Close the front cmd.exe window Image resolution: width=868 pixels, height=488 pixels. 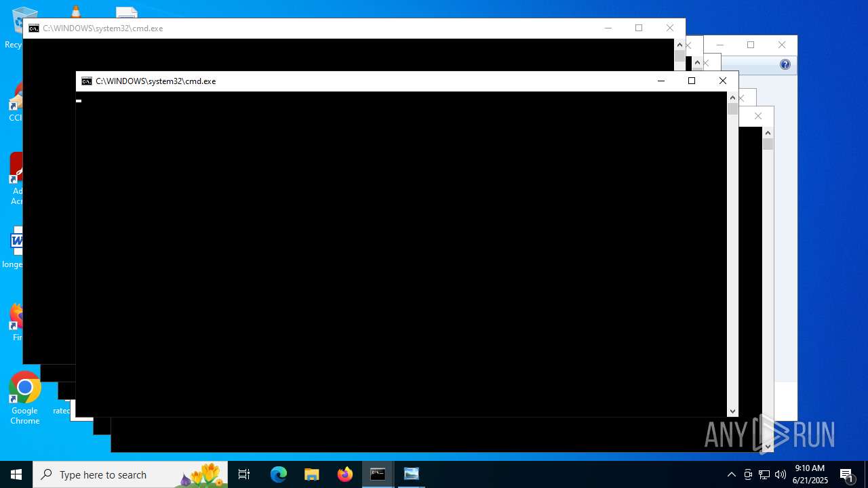click(x=723, y=81)
